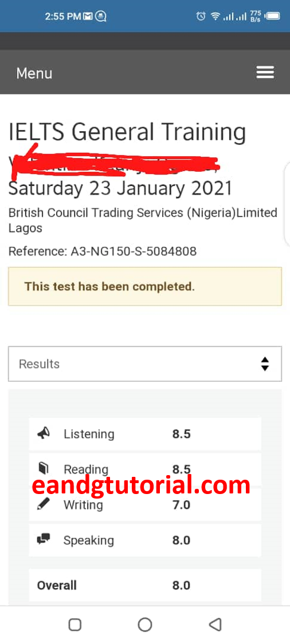Tap the battery indicator icon
The height and width of the screenshot is (644, 290).
[x=273, y=17]
